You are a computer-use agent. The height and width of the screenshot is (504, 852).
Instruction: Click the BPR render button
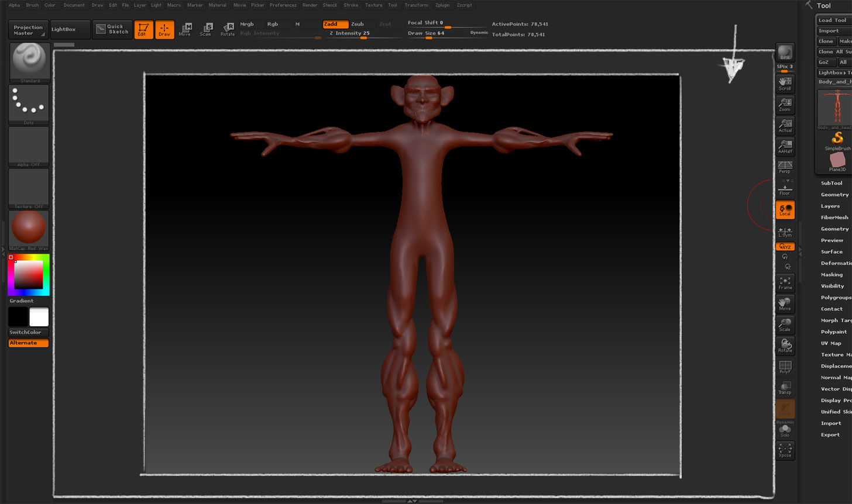(x=785, y=52)
